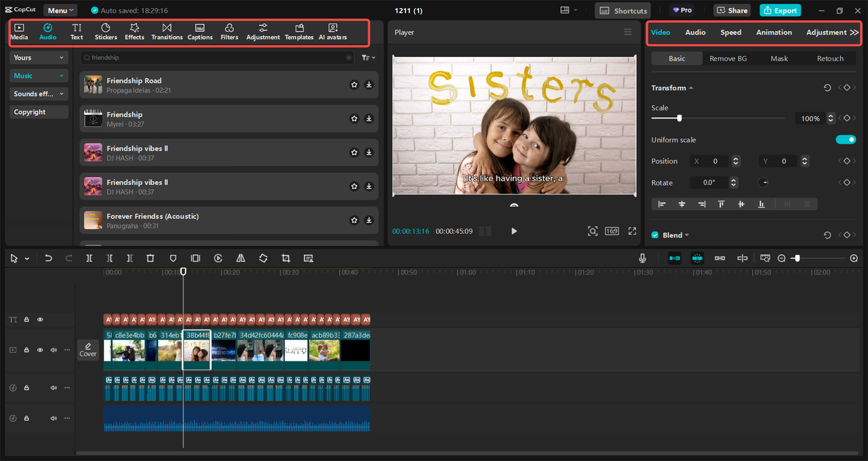Select the Copyright category

coord(39,112)
